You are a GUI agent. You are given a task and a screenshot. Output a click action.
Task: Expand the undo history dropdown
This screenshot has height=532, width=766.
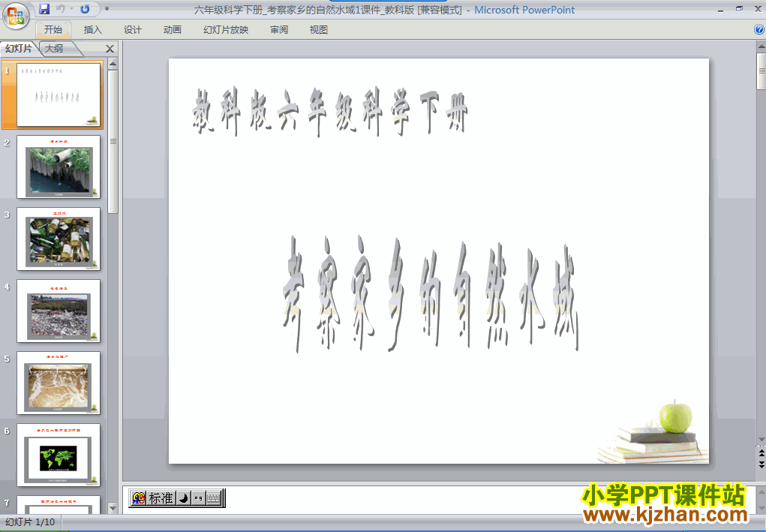(71, 9)
